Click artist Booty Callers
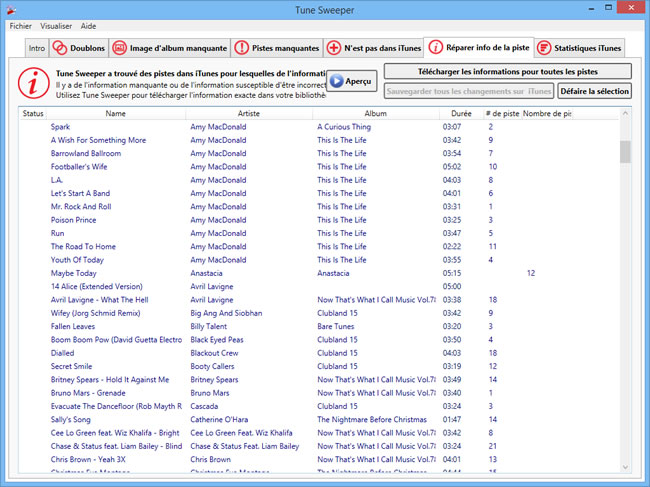The height and width of the screenshot is (487, 650). tap(212, 366)
